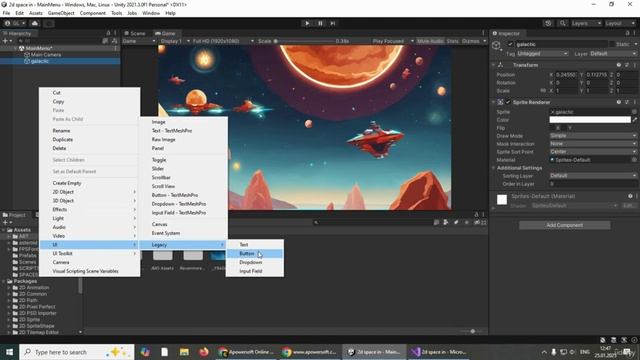Image resolution: width=640 pixels, height=360 pixels.
Task: Open the Sorting Layer dropdown
Action: pyautogui.click(x=593, y=176)
